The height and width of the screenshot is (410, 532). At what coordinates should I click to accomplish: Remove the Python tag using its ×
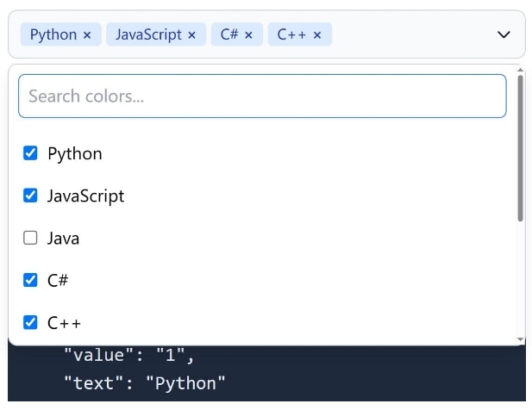tap(87, 35)
